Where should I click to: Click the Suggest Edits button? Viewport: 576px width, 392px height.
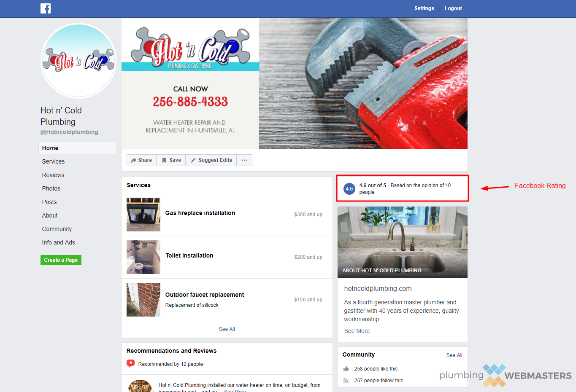(x=211, y=160)
